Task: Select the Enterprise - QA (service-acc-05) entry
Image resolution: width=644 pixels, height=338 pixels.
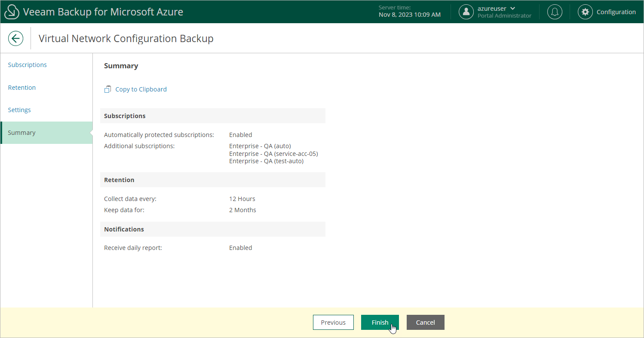Action: tap(273, 154)
